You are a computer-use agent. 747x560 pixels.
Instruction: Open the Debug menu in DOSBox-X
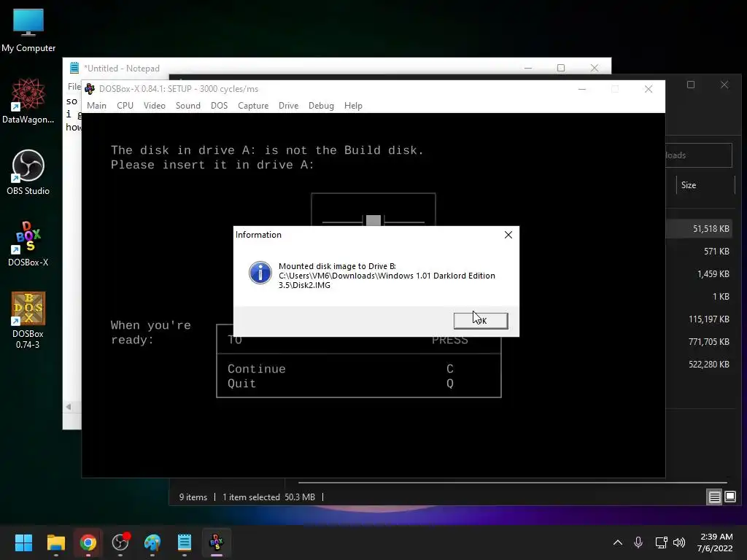point(321,106)
